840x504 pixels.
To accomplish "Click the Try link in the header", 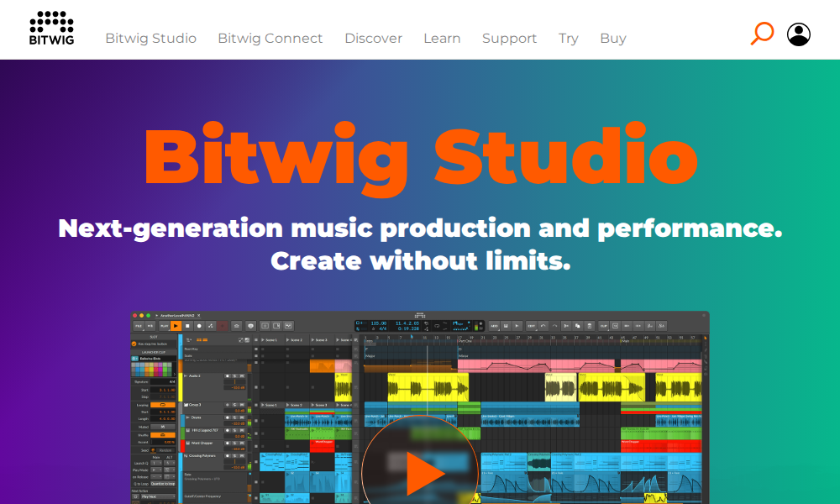I will click(x=569, y=38).
